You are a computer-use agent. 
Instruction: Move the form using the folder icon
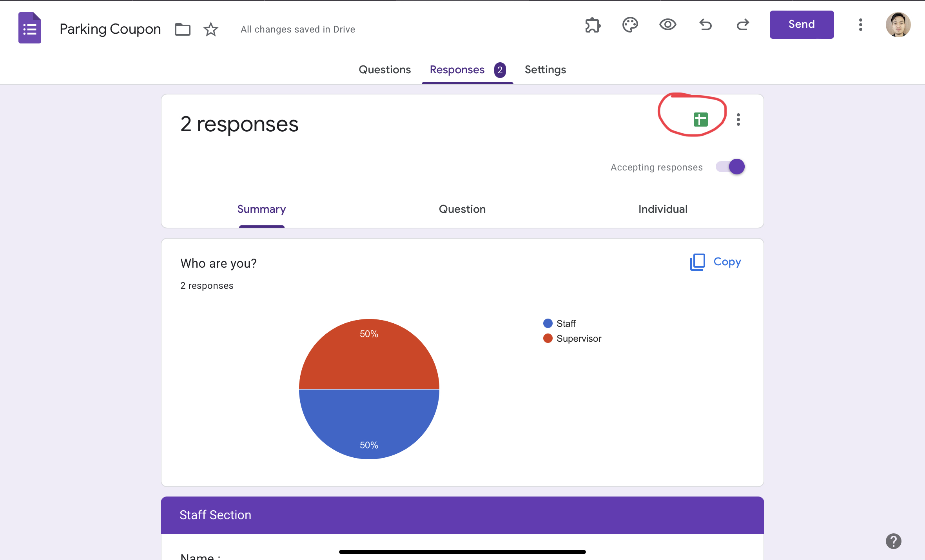pos(182,29)
